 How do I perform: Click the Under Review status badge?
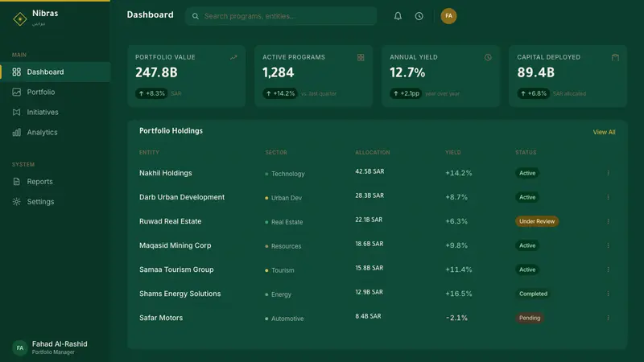537,221
